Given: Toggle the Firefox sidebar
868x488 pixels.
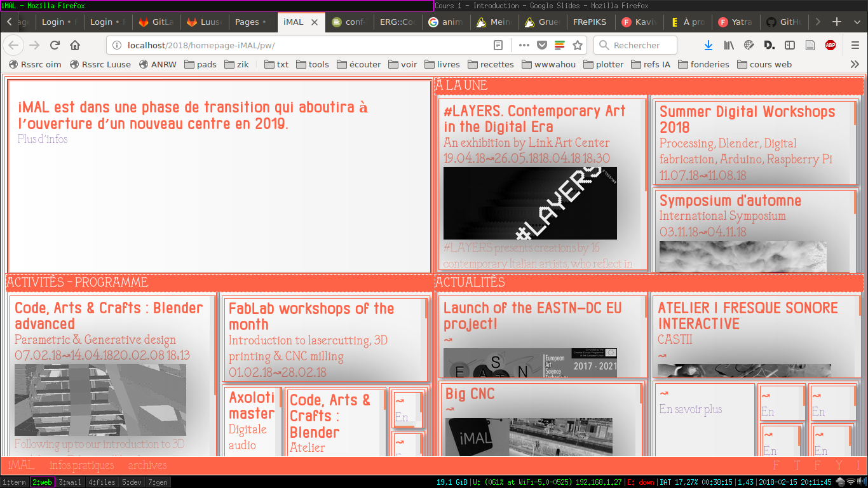Looking at the screenshot, I should coord(790,45).
